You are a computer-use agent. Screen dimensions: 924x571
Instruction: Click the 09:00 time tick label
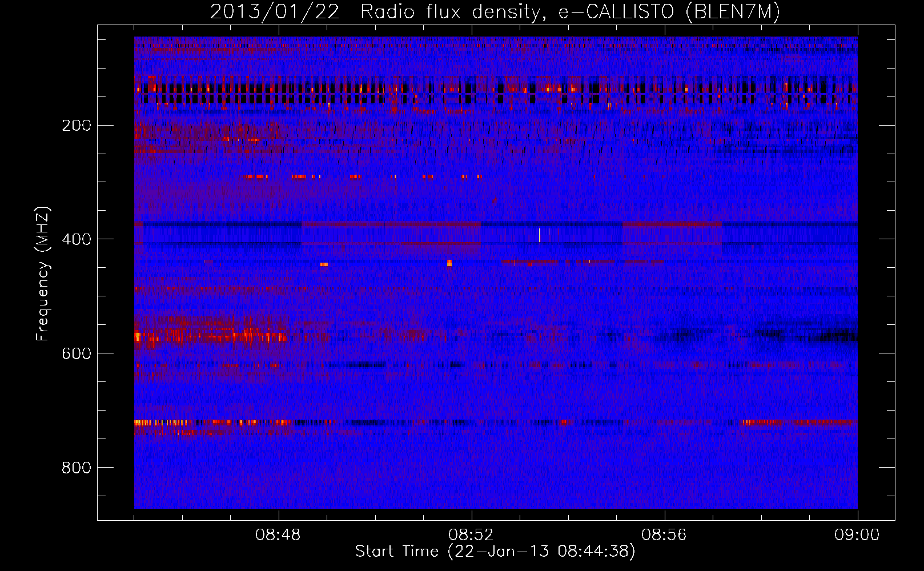point(857,535)
